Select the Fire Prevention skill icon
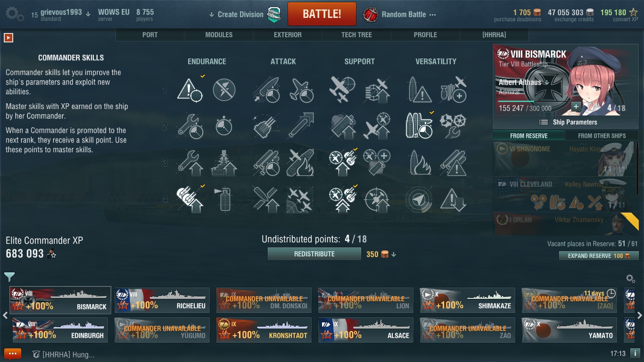The height and width of the screenshot is (362, 644). click(224, 199)
